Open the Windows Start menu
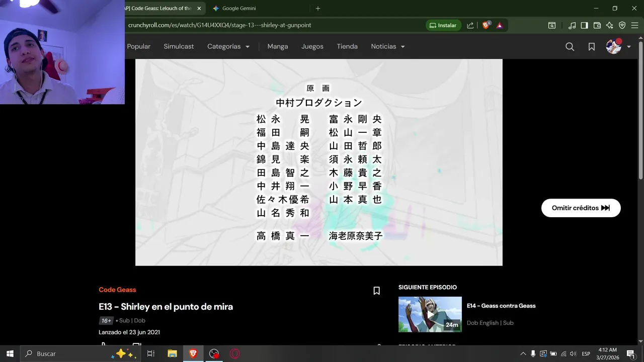644x362 pixels. (10, 353)
